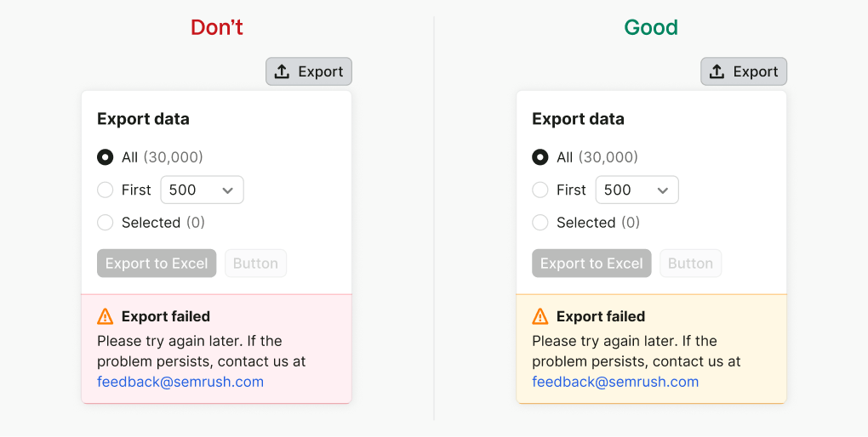The image size is (868, 437).
Task: Select the All radio in the Don't panel
Action: click(x=106, y=157)
